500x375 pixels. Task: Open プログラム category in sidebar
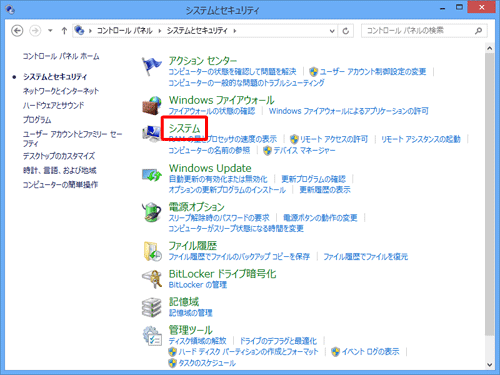[x=37, y=120]
